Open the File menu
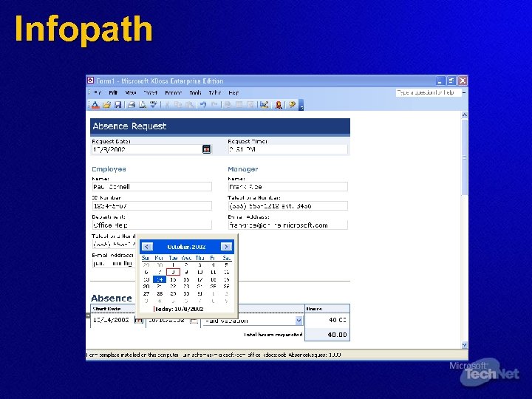Image resolution: width=532 pixels, height=399 pixels. pyautogui.click(x=98, y=92)
